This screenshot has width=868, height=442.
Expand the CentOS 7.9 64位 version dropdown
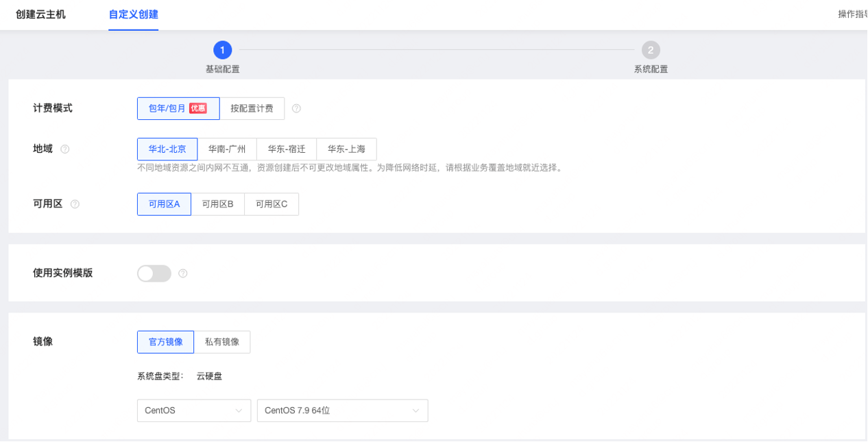[342, 410]
